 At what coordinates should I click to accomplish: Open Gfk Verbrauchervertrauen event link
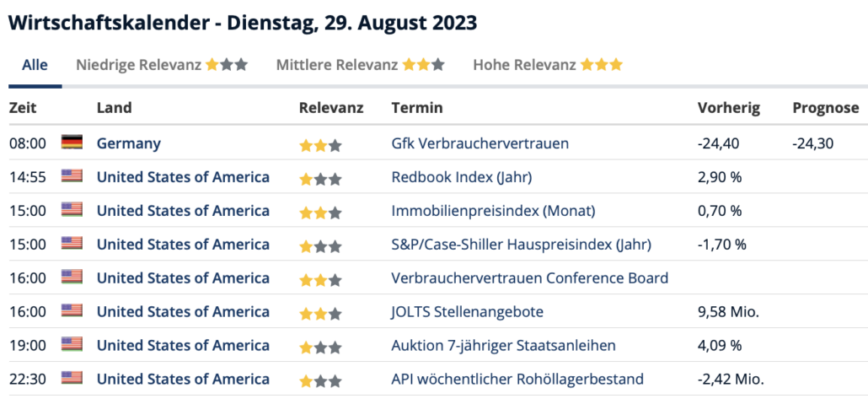tap(480, 143)
